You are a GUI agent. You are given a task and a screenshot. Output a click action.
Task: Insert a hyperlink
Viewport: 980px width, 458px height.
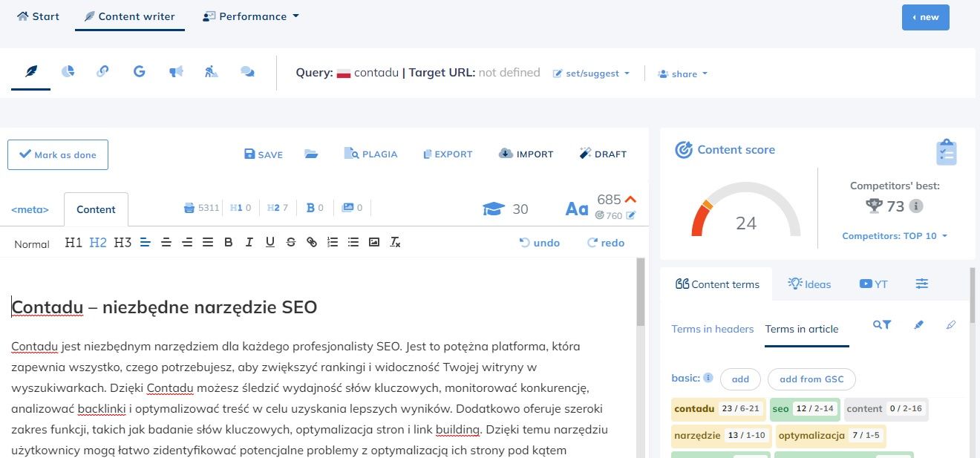pyautogui.click(x=312, y=242)
